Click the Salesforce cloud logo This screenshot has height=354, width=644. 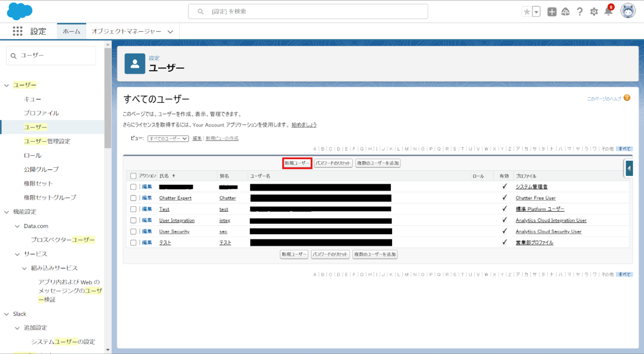pos(19,11)
